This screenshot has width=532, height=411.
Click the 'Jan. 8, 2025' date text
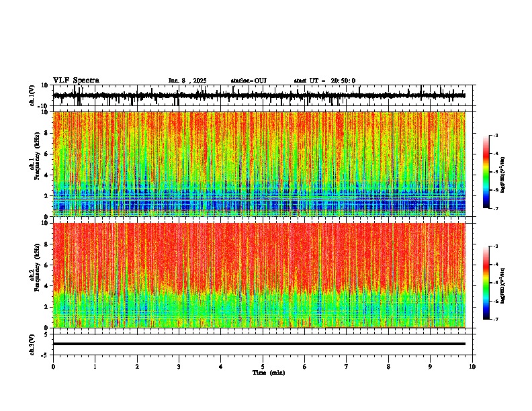click(187, 81)
